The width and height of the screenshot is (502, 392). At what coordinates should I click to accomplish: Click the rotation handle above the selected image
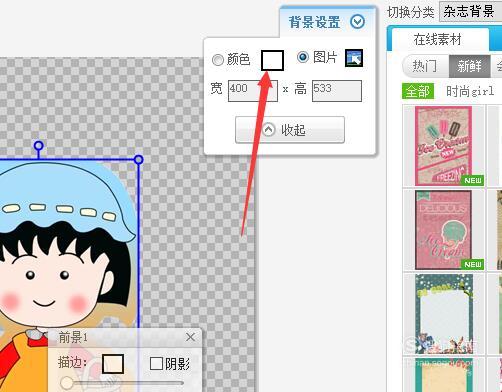tap(39, 146)
